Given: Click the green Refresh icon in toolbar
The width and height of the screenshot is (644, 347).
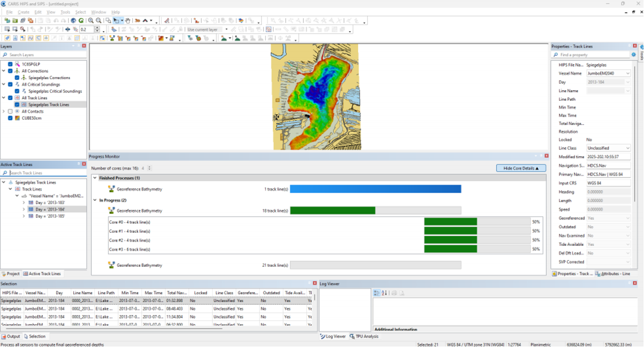Looking at the screenshot, I should [x=81, y=21].
